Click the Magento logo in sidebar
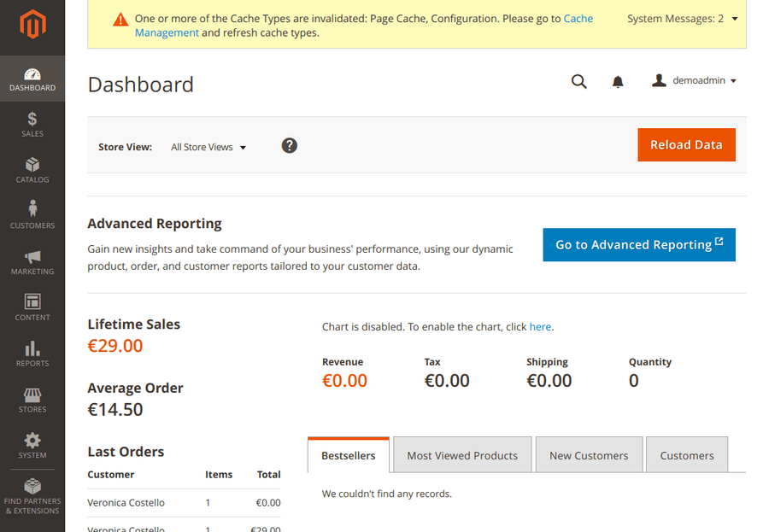The width and height of the screenshot is (769, 532). point(32,24)
